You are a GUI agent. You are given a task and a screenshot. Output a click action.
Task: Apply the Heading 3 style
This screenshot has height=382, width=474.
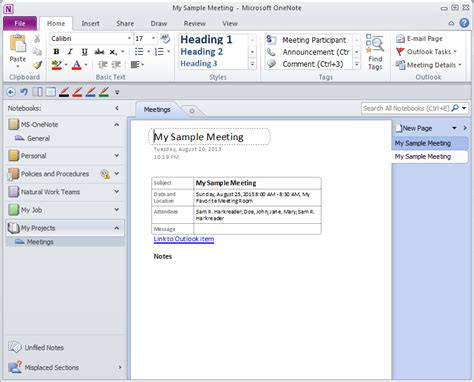pyautogui.click(x=198, y=63)
